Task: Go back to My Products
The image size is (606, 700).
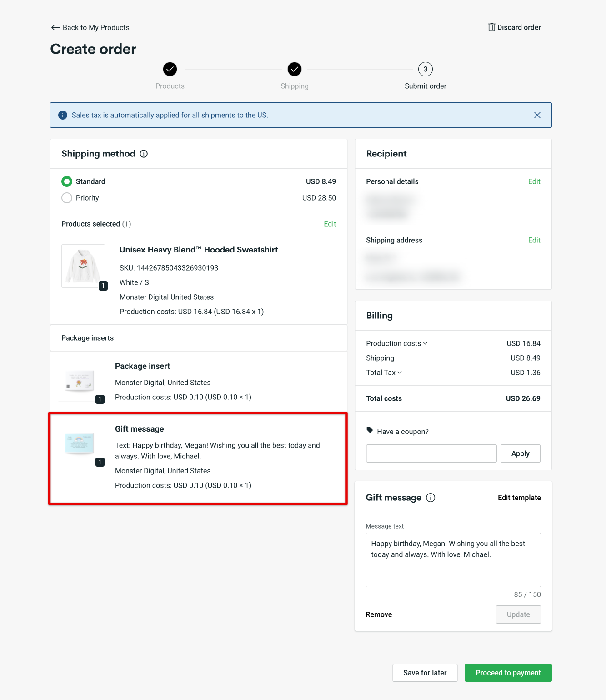Action: pyautogui.click(x=90, y=27)
